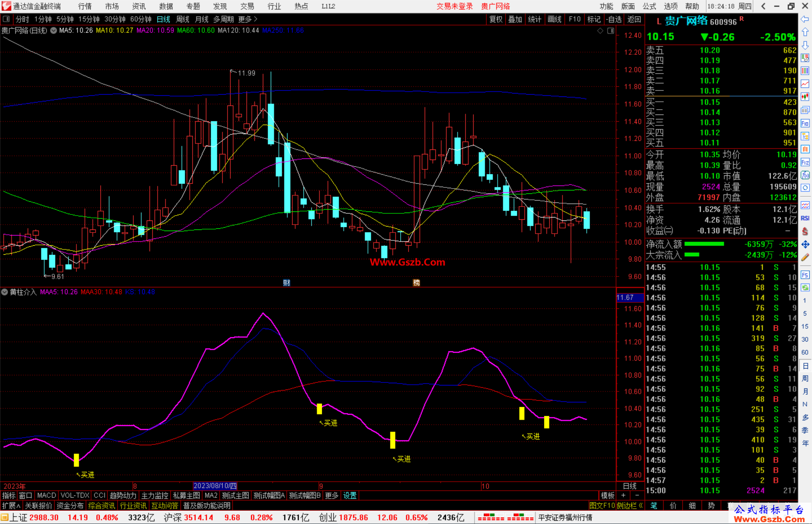Select the pencil drawing tool icon
Image resolution: width=812 pixels, height=524 pixels.
(805, 257)
